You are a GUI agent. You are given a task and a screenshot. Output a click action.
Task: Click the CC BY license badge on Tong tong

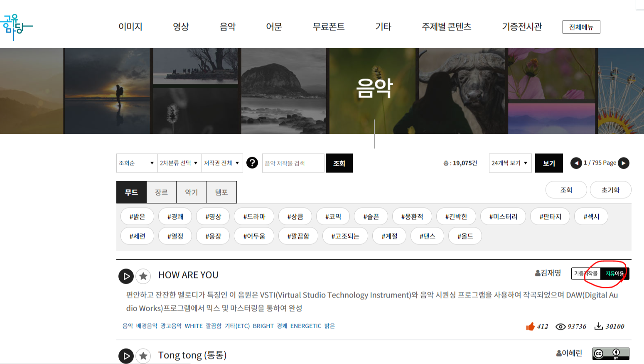pos(611,354)
